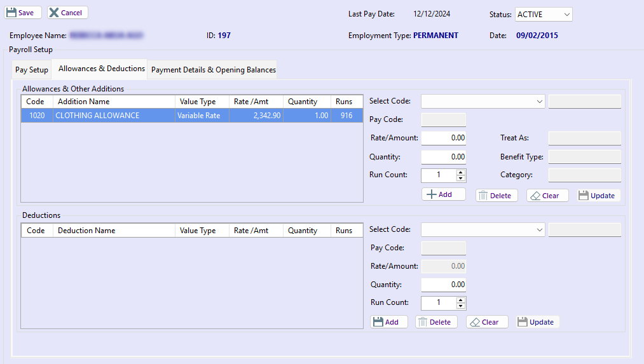Switch to the Pay Setup tab
This screenshot has width=644, height=364.
point(32,70)
